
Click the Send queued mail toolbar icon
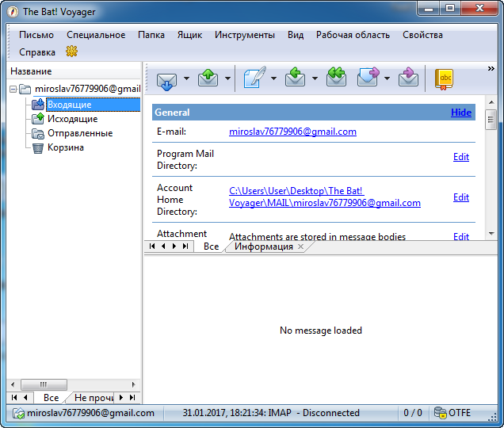[208, 78]
